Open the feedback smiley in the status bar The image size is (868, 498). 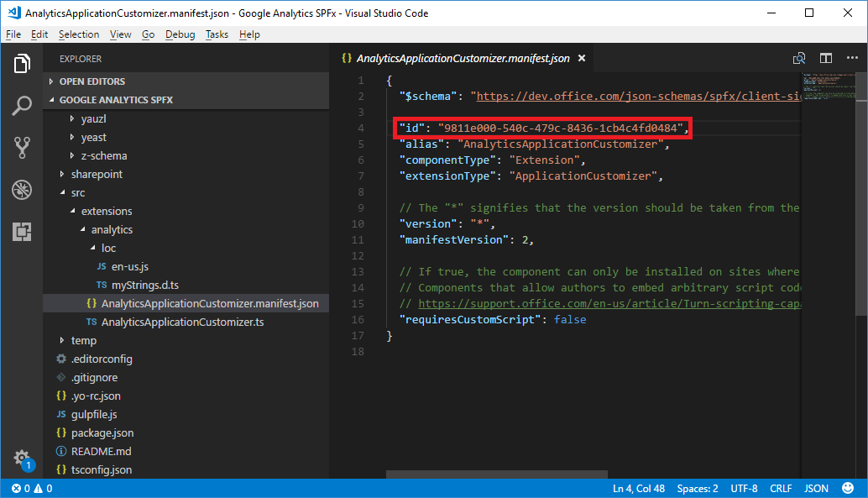click(x=848, y=487)
